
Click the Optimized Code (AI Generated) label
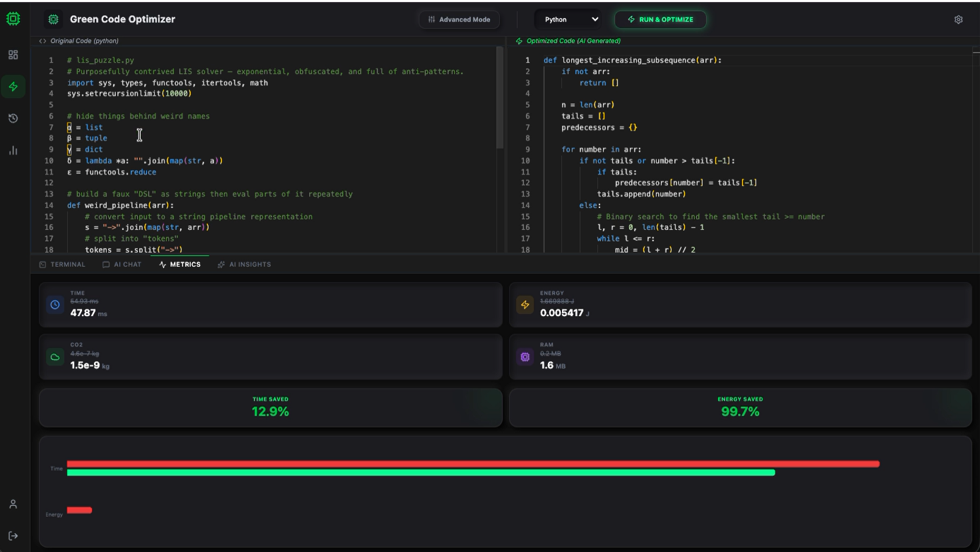(x=573, y=41)
